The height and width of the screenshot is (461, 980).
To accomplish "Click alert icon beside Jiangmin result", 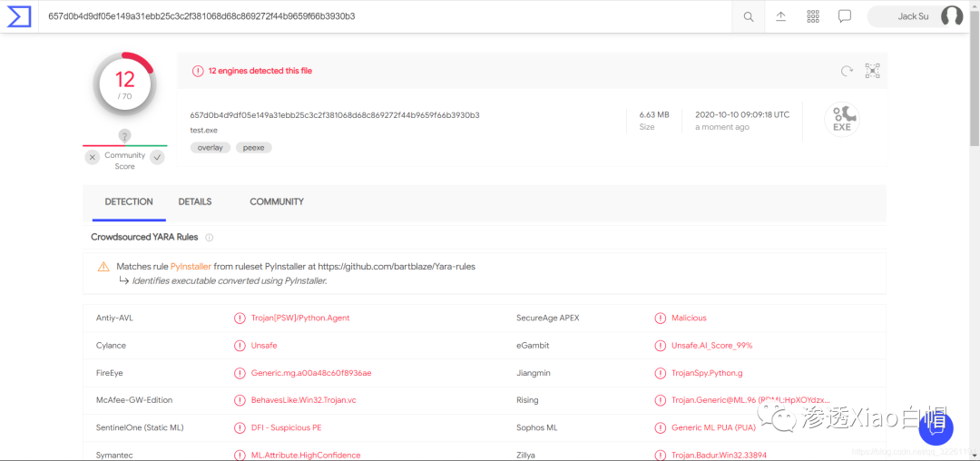I will click(660, 373).
